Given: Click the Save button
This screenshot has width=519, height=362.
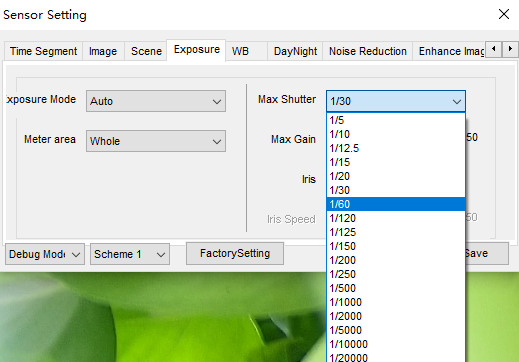Looking at the screenshot, I should tap(487, 253).
